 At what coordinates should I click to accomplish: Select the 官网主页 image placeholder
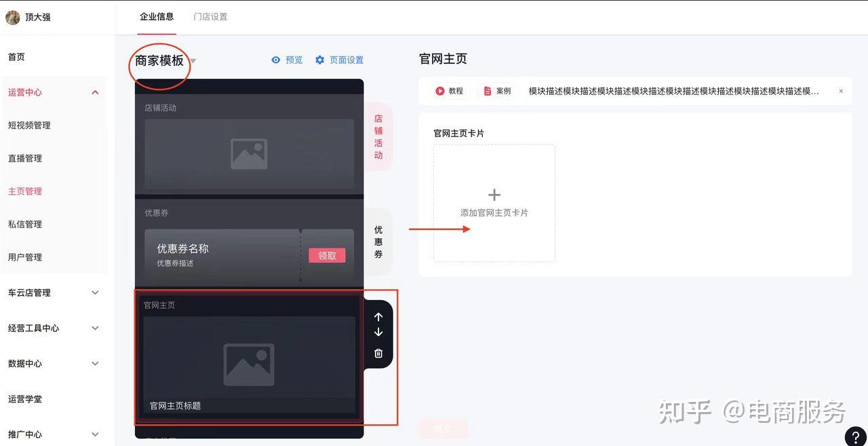(x=249, y=365)
